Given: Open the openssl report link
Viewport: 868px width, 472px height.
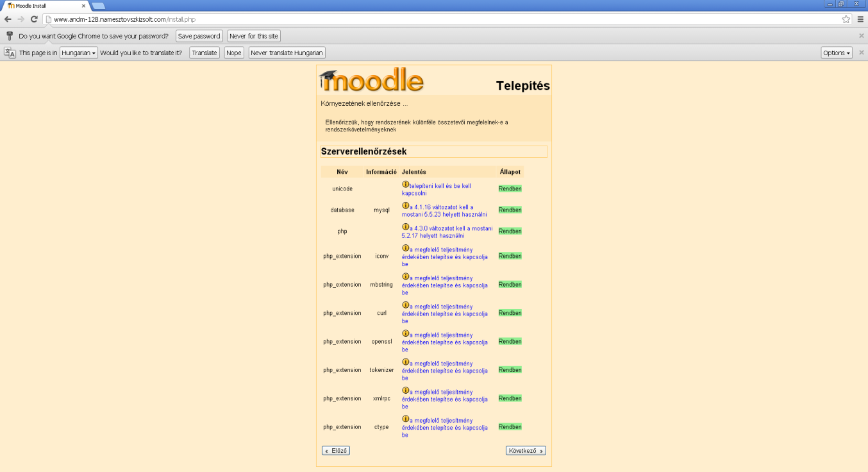Looking at the screenshot, I should [445, 342].
